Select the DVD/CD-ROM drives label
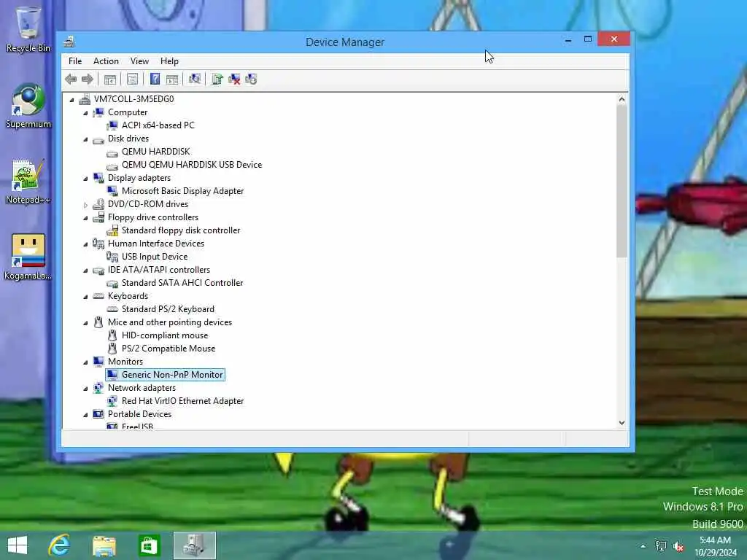The image size is (747, 560). click(x=147, y=204)
